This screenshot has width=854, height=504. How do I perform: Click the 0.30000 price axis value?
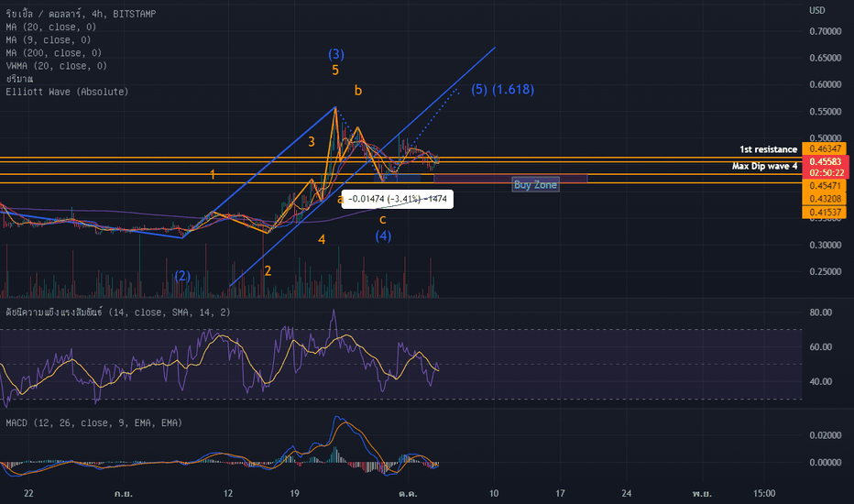(825, 246)
